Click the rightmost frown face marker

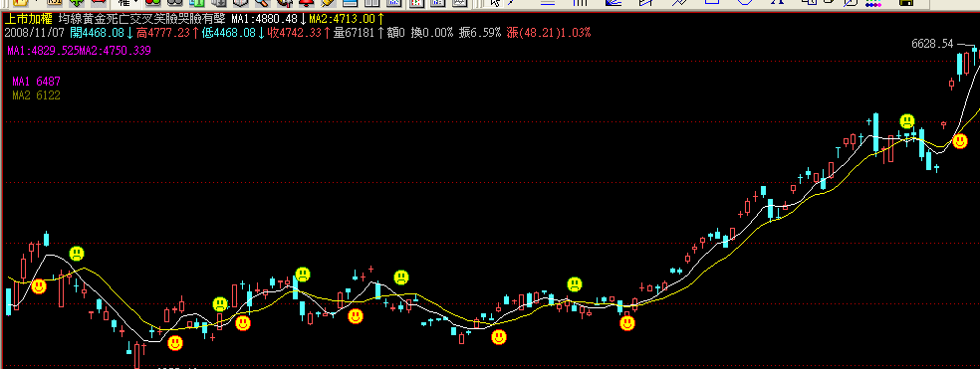click(x=907, y=121)
